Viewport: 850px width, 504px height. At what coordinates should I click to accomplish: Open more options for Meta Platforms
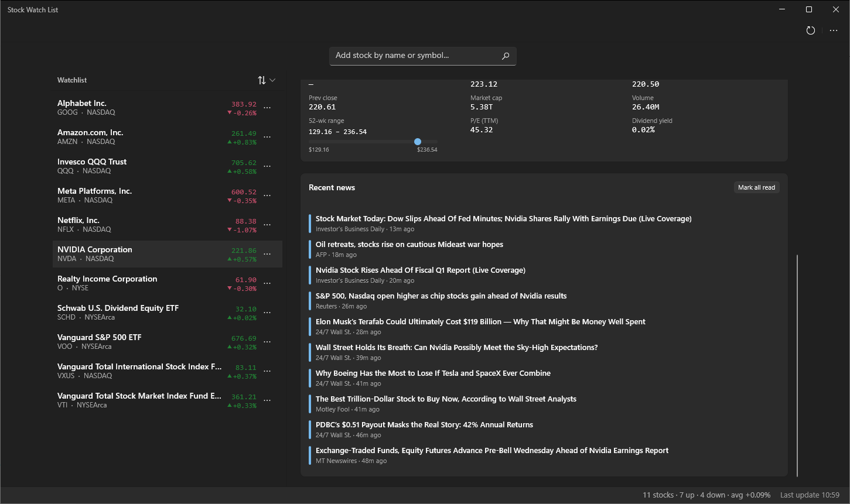[267, 196]
